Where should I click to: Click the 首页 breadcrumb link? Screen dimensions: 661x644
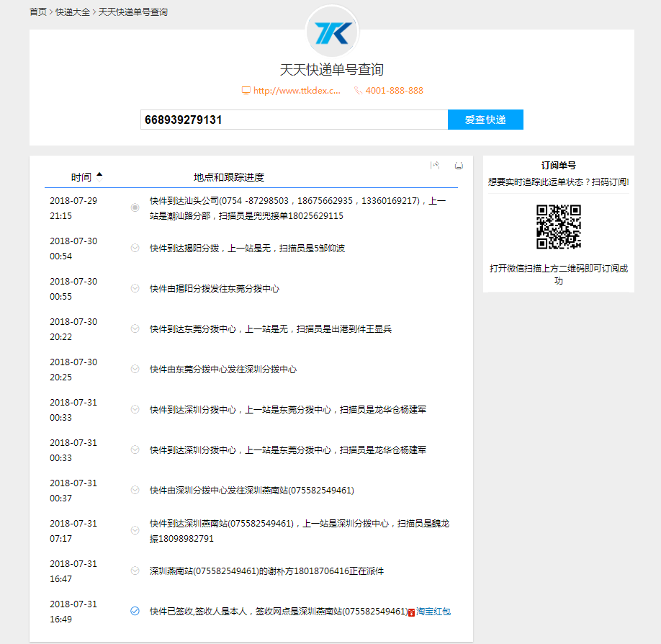coord(38,12)
